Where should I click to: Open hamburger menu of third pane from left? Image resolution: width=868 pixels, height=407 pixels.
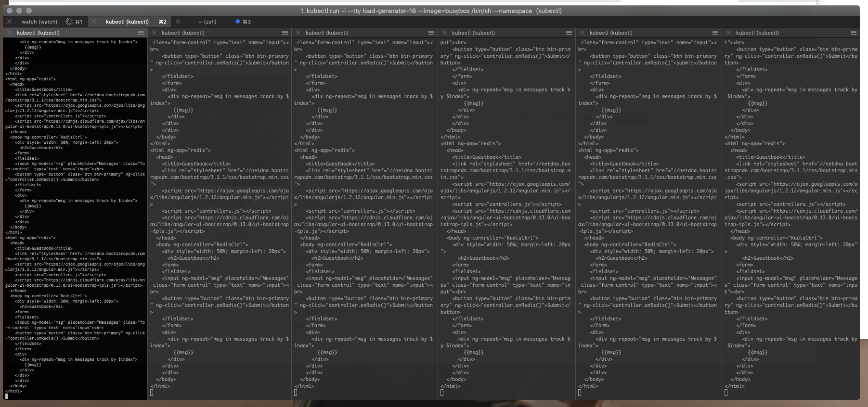431,33
